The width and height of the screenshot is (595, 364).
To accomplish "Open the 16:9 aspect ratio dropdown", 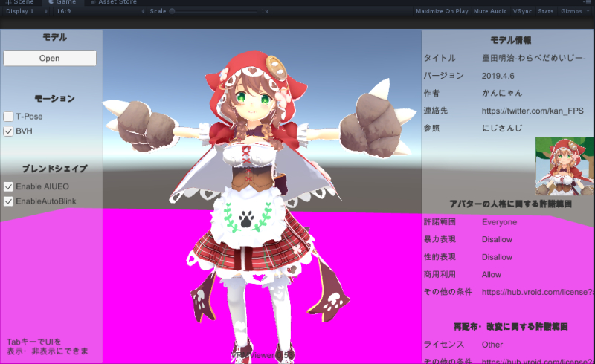I will click(100, 11).
